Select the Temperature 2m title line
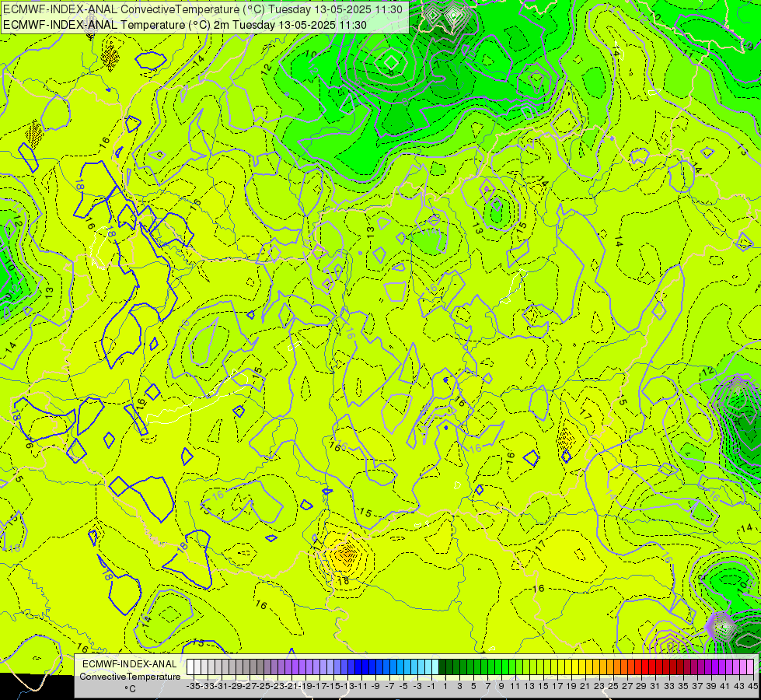761x700 pixels. click(x=184, y=25)
